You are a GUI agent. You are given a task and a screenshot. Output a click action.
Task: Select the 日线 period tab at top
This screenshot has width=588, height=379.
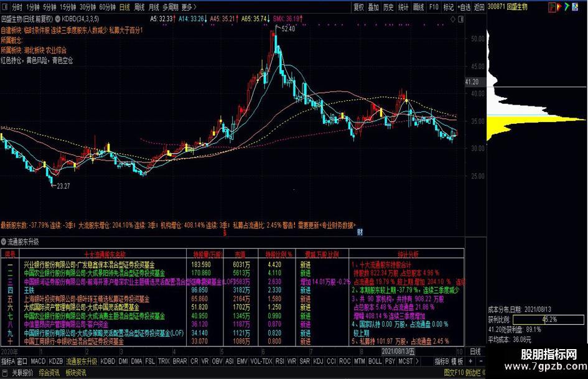[x=124, y=7]
